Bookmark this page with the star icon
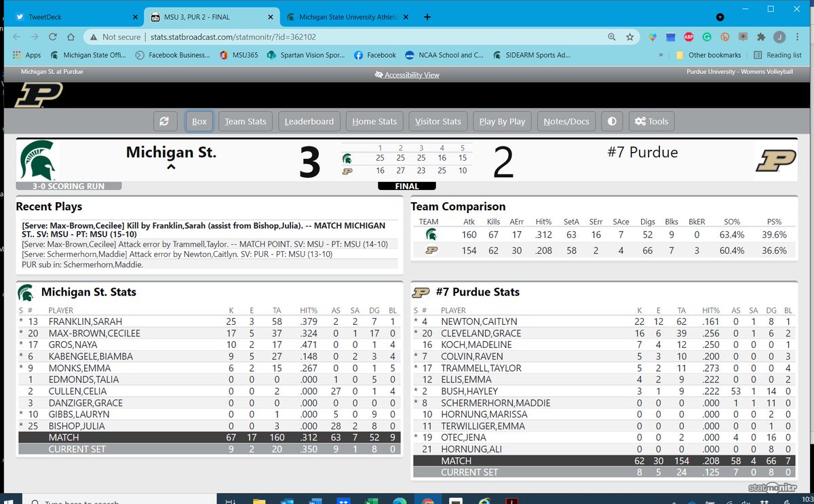The width and height of the screenshot is (814, 504). [630, 37]
